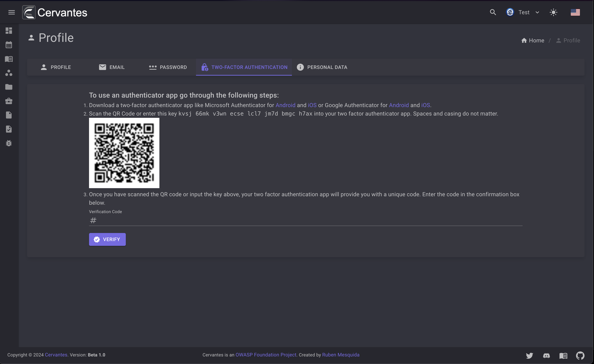
Task: Open the Ruben Mesquida link
Action: (x=341, y=355)
